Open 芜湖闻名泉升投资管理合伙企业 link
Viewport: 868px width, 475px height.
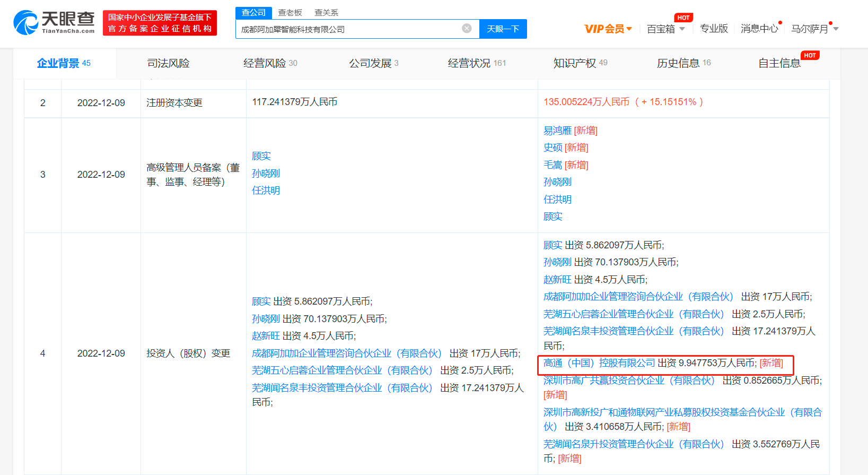click(634, 444)
